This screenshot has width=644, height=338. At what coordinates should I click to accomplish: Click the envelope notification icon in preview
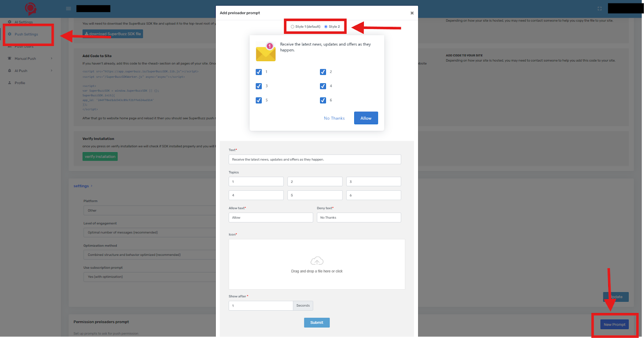pyautogui.click(x=266, y=52)
